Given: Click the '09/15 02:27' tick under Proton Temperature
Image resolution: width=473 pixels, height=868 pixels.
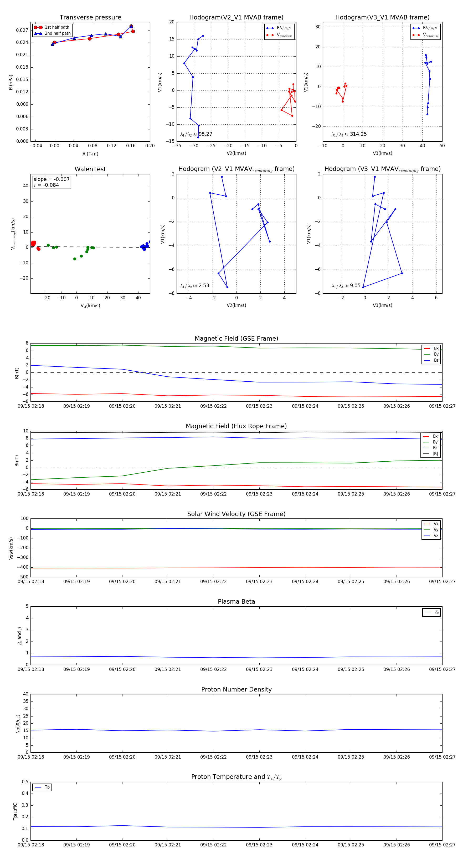Looking at the screenshot, I should pyautogui.click(x=442, y=845).
